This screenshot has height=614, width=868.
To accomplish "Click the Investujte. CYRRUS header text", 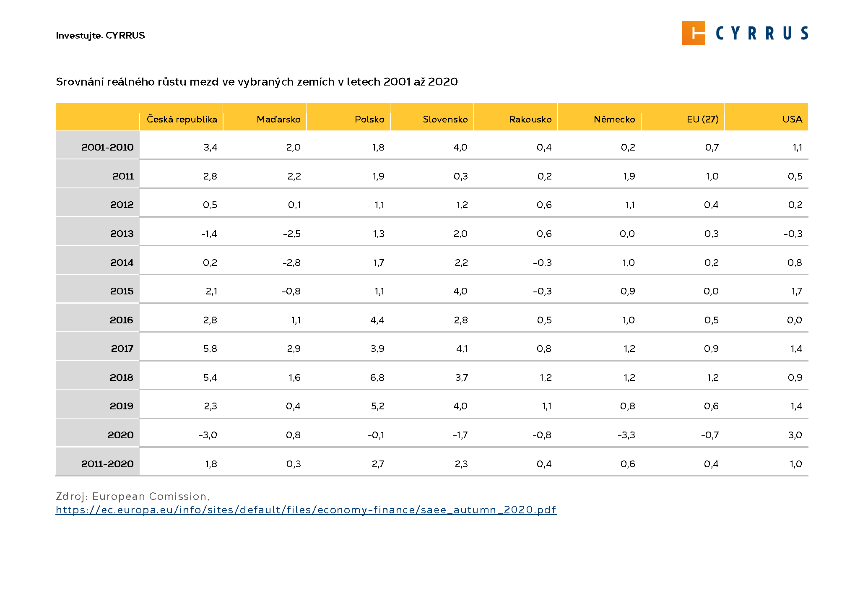I will tap(100, 35).
